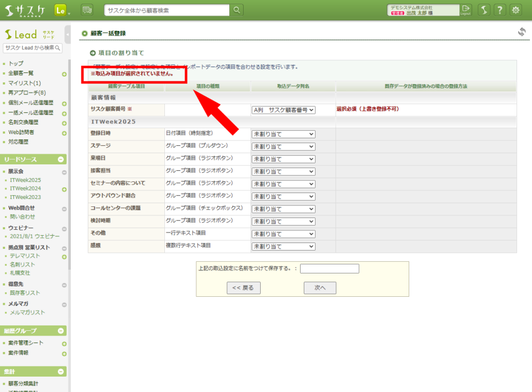This screenshot has width=532, height=392.
Task: Open マイリスト(1) in the sidebar
Action: click(24, 83)
